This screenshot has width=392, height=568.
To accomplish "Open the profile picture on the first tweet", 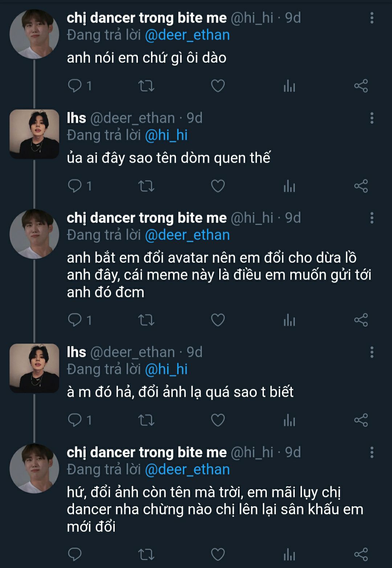I will click(x=34, y=34).
